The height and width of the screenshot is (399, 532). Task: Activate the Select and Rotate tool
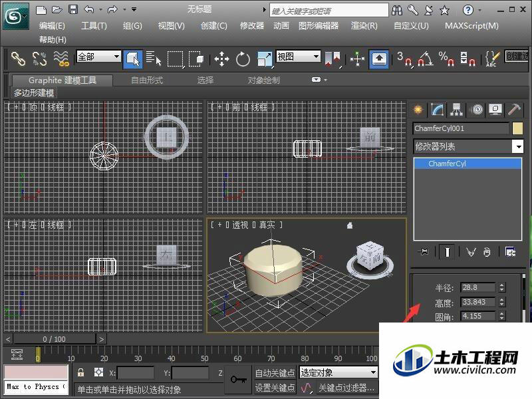243,59
